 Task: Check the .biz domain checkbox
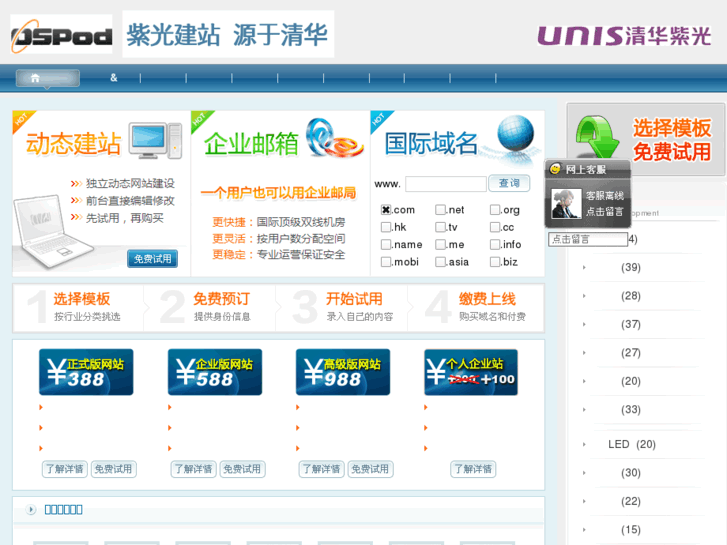(x=495, y=262)
